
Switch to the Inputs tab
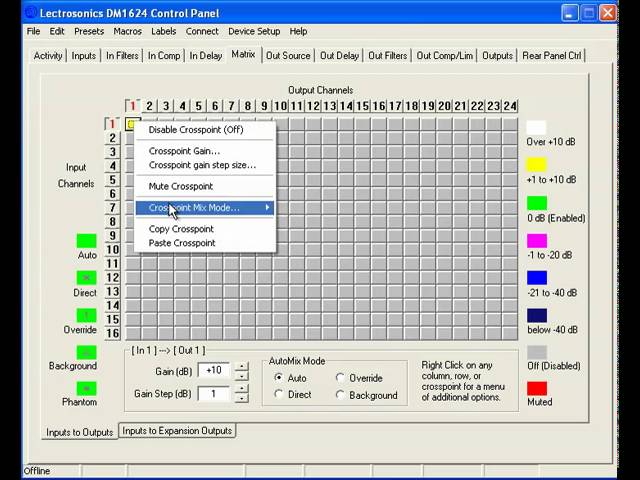[83, 56]
